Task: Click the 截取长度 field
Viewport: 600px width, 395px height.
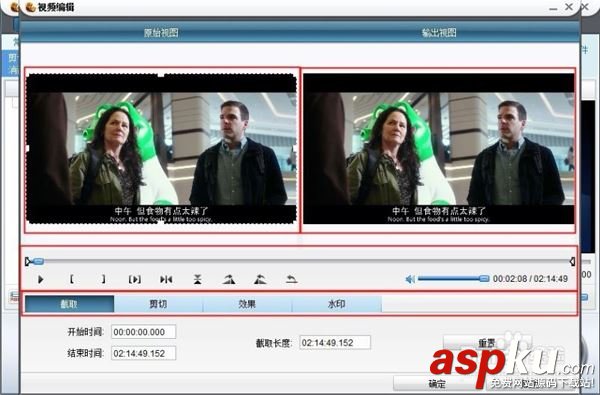Action: (335, 343)
